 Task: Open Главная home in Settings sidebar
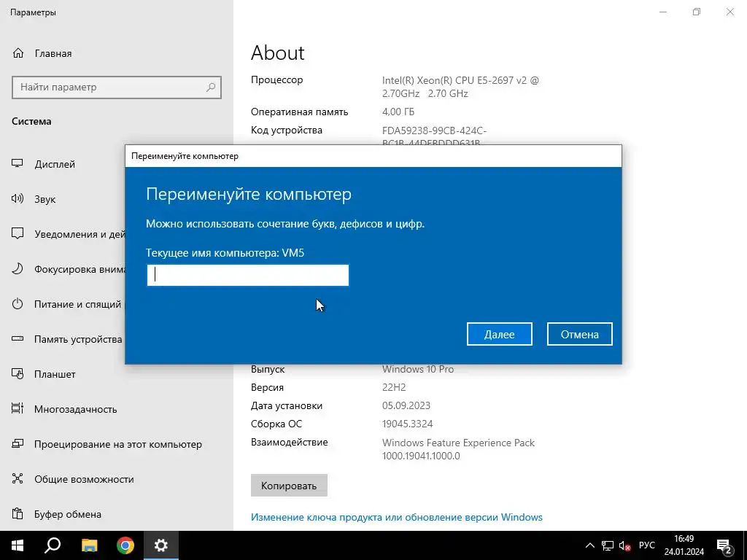(53, 53)
